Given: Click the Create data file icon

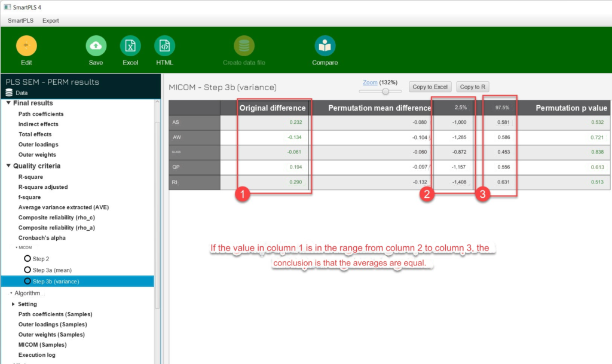Looking at the screenshot, I should tap(244, 46).
